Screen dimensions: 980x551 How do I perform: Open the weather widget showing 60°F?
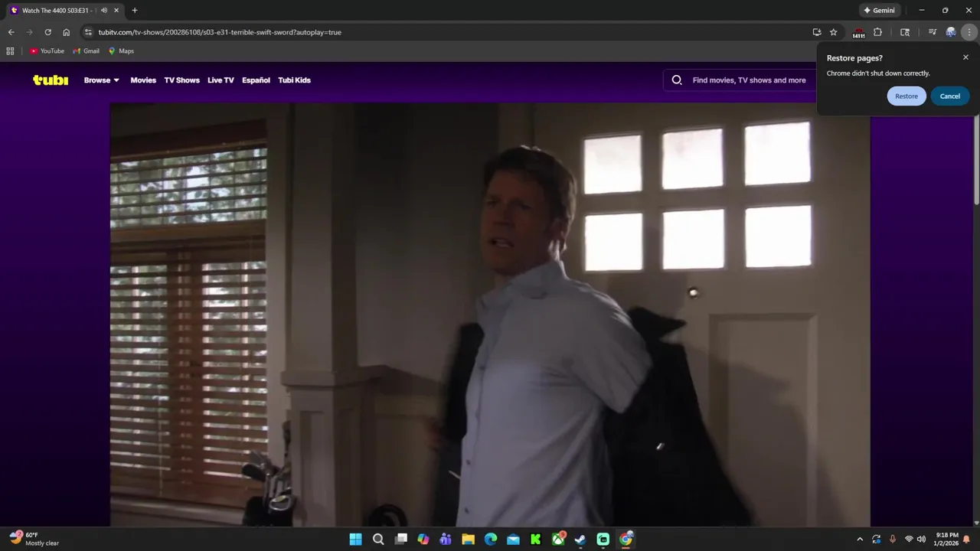pos(34,539)
